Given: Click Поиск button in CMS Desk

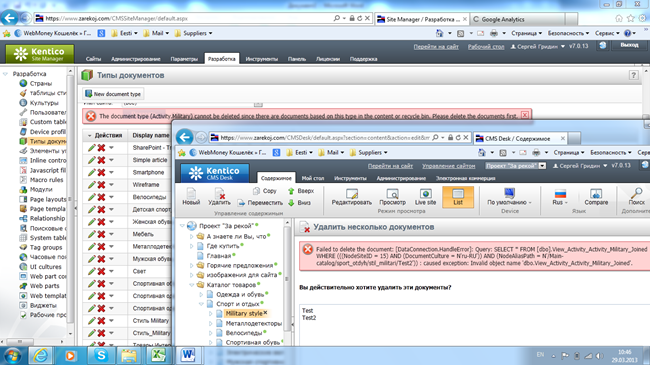Looking at the screenshot, I should 636,197.
